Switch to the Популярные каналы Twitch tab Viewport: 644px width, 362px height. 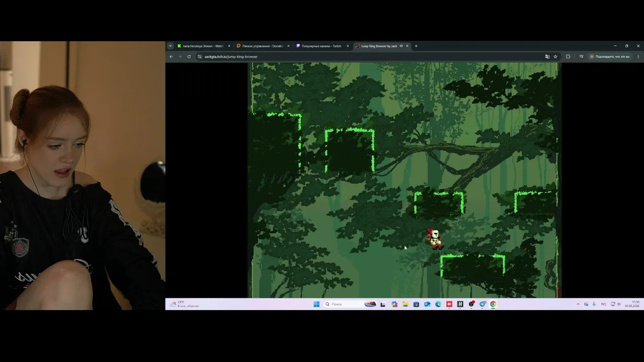[321, 46]
